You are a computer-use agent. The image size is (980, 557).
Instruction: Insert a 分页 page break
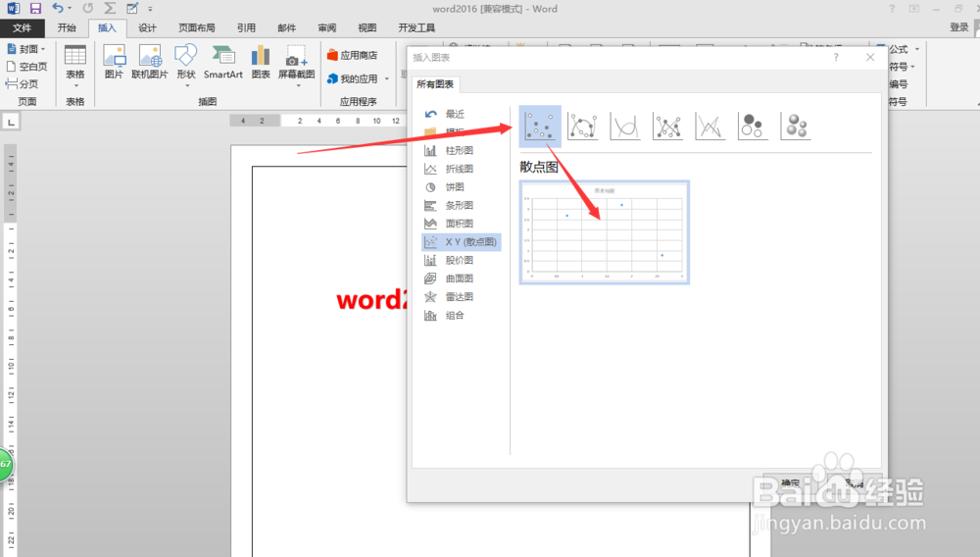tap(23, 83)
